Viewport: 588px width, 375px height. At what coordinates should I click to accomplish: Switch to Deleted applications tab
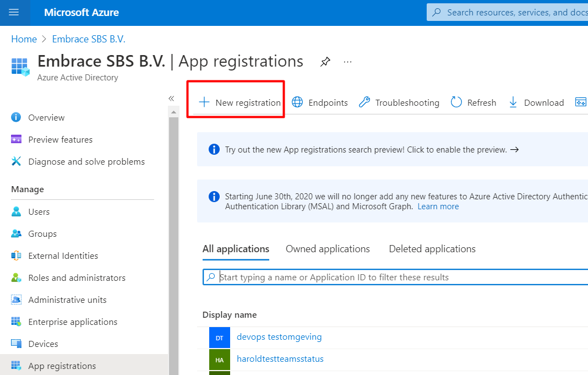(x=432, y=249)
